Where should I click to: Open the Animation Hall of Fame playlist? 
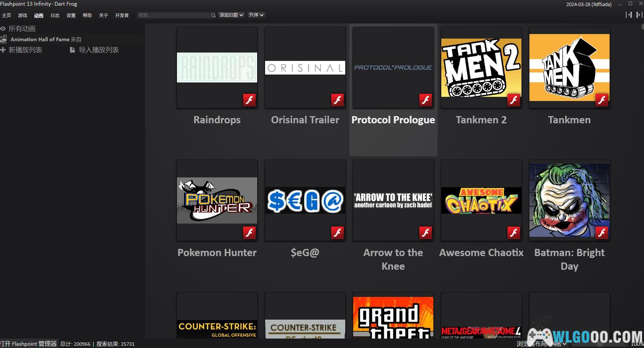point(73,39)
